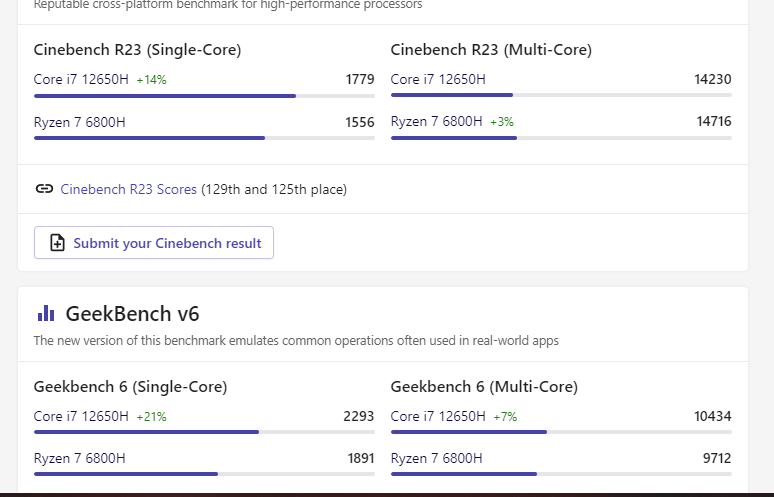Click Core i7 12650H under Geekbench 6 Multi-Core
Screen dimensions: 774x497
438,416
